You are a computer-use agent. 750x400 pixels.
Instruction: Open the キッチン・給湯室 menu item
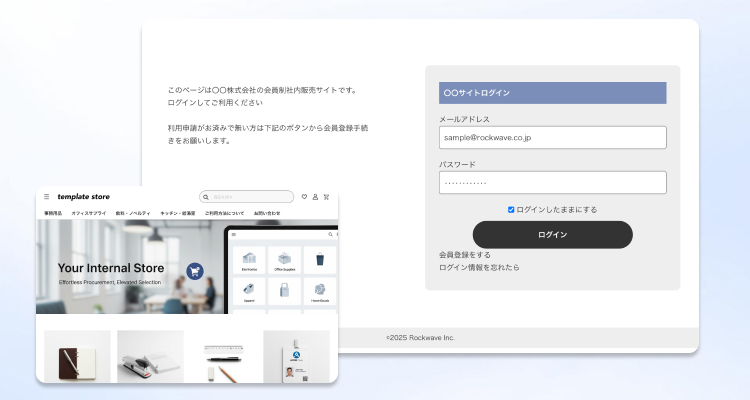click(x=177, y=213)
